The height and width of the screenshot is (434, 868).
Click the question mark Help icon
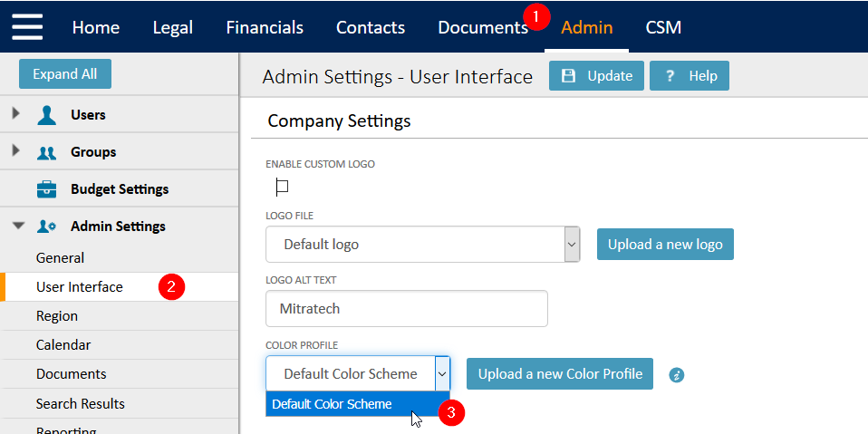pyautogui.click(x=670, y=76)
